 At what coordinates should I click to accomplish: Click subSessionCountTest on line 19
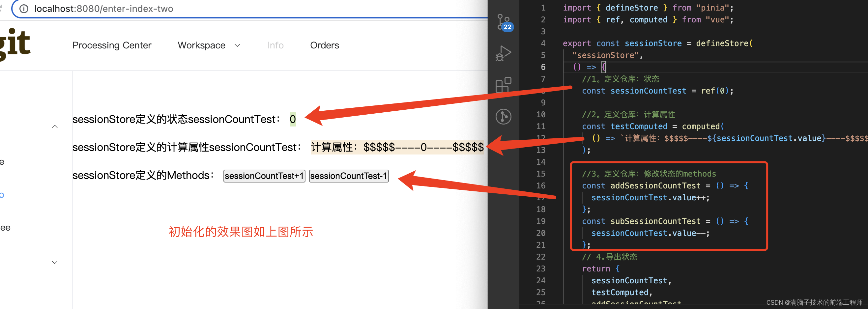click(x=655, y=221)
